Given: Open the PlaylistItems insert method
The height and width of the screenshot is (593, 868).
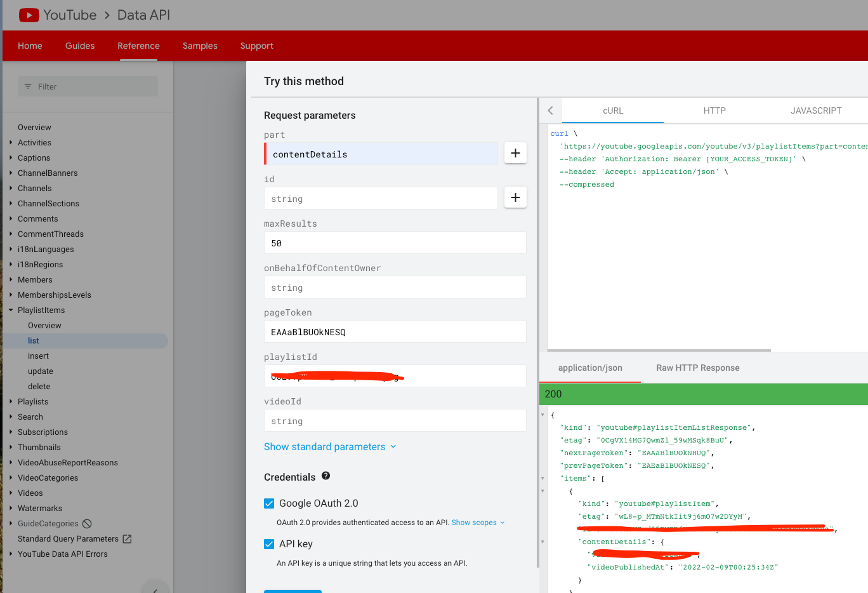Looking at the screenshot, I should [x=38, y=356].
